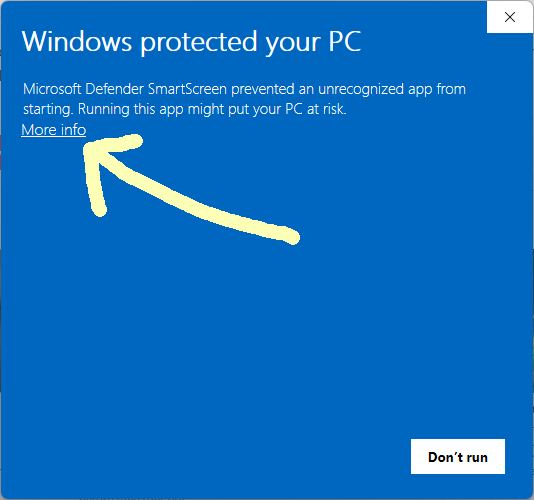Click the word 'Windows' in the heading
534x500 pixels.
coord(77,41)
